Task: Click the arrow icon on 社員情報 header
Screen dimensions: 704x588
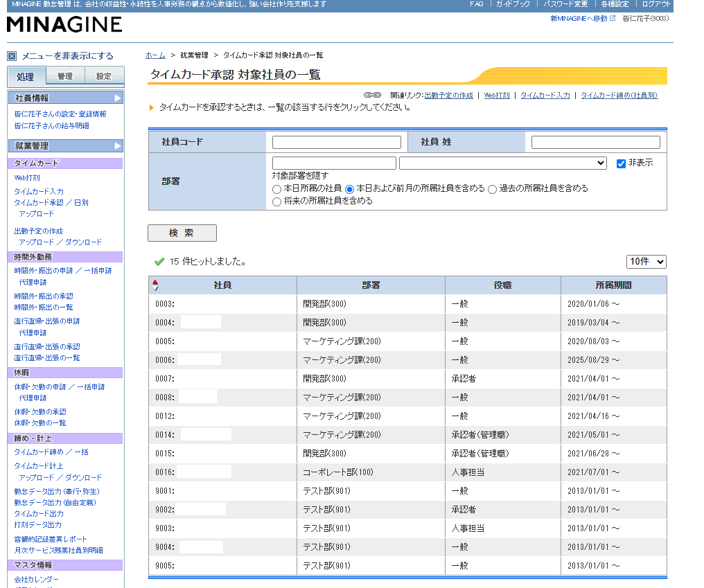Action: [118, 98]
